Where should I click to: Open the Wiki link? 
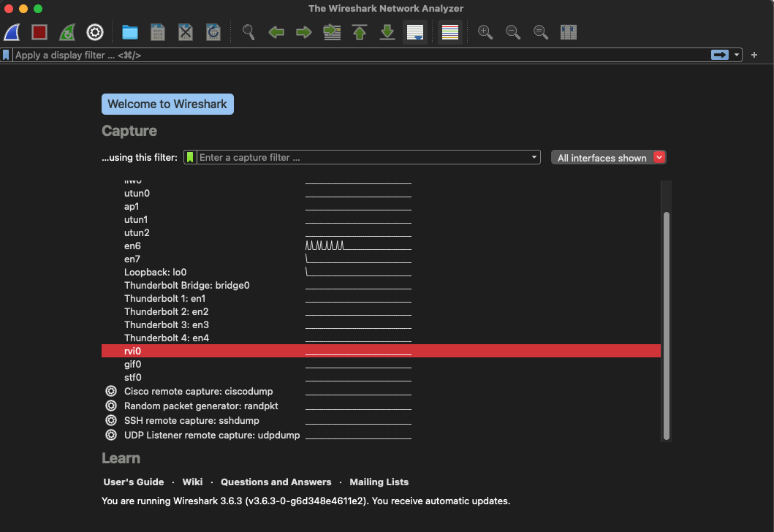(x=192, y=482)
